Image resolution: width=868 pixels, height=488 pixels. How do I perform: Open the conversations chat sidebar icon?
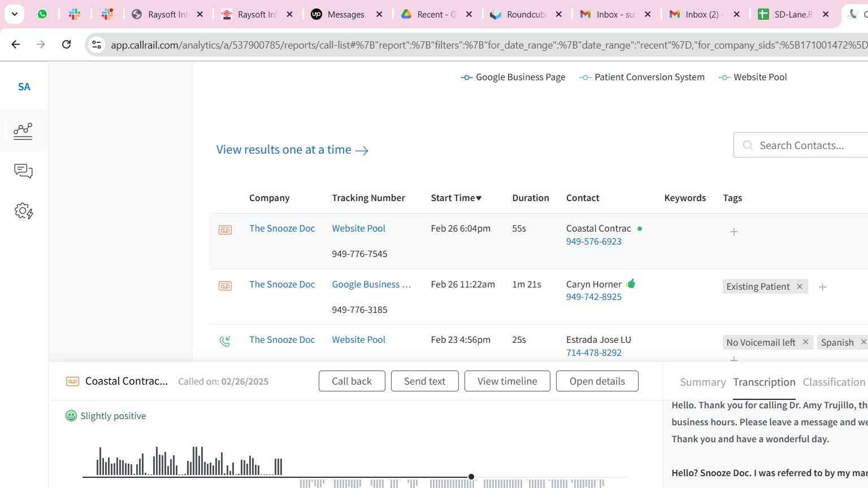point(23,171)
